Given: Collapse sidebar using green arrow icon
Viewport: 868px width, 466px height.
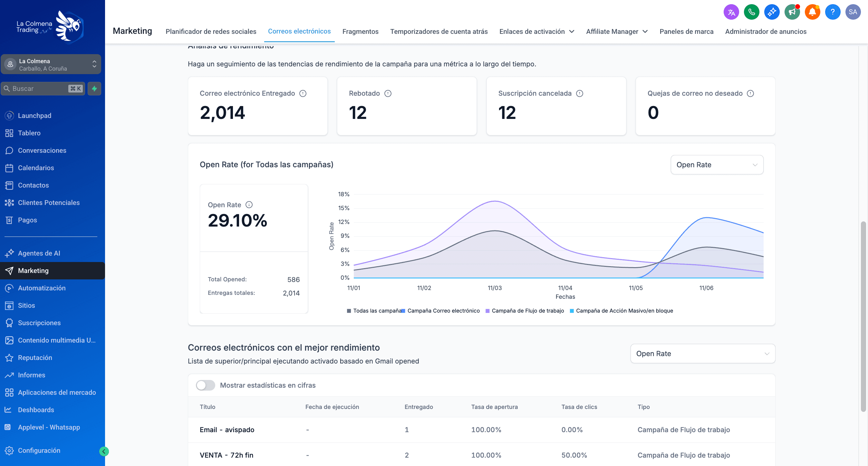Looking at the screenshot, I should (x=104, y=451).
